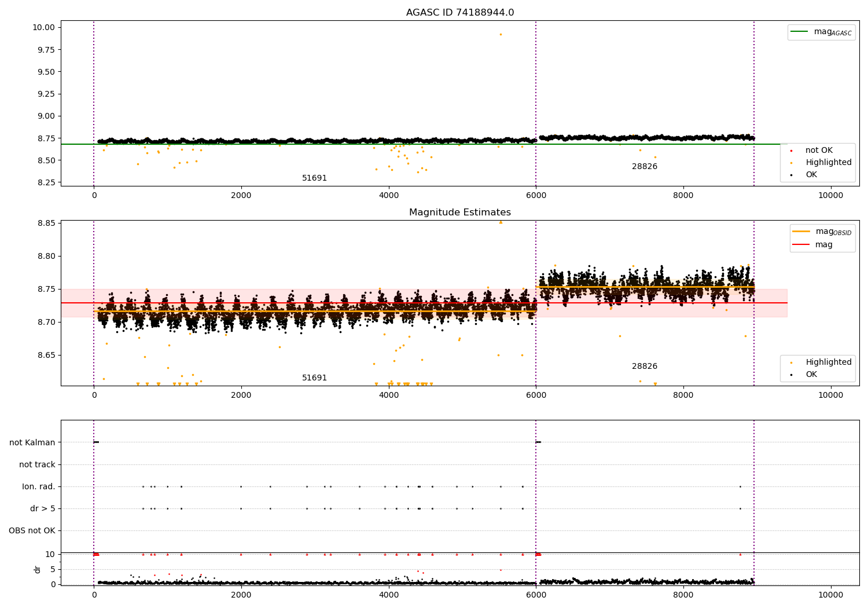
Task: Click the 'Ion. rad.' row label
Action: pos(39,487)
